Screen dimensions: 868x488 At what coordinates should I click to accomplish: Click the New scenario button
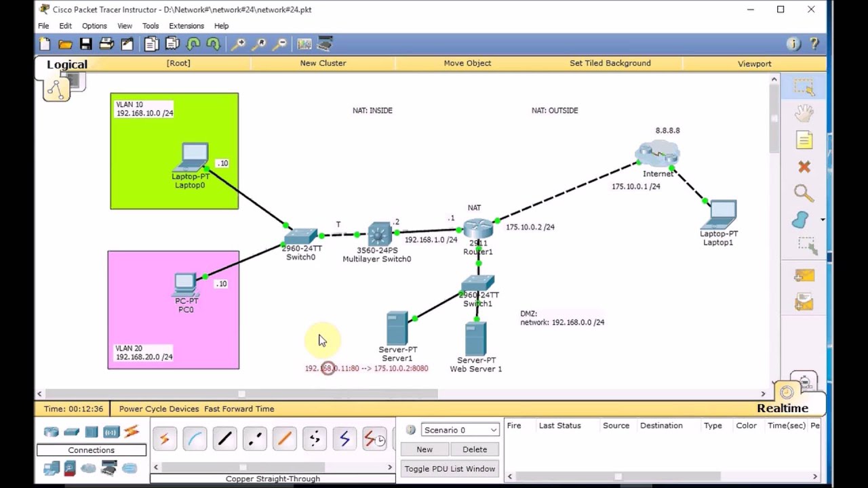tap(425, 449)
